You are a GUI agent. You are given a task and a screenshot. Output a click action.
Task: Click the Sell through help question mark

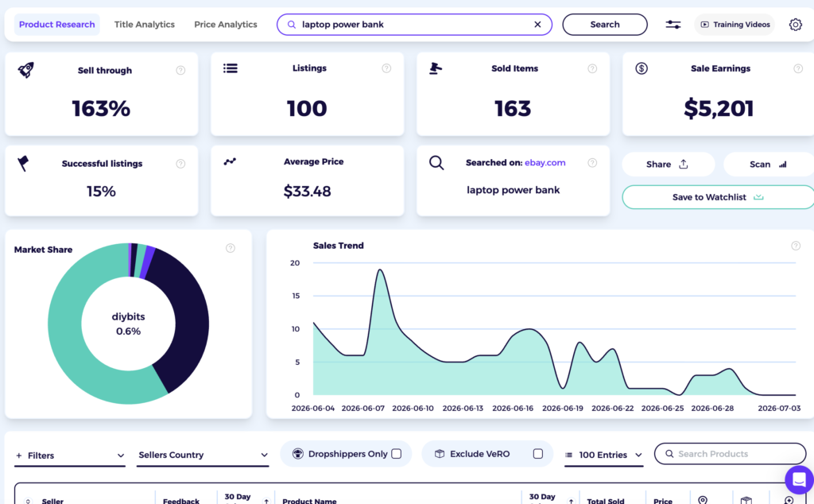pos(180,70)
